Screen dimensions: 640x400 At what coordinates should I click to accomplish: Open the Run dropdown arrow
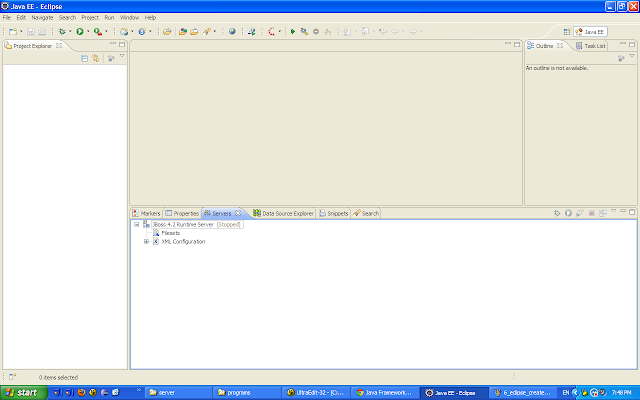pos(88,31)
